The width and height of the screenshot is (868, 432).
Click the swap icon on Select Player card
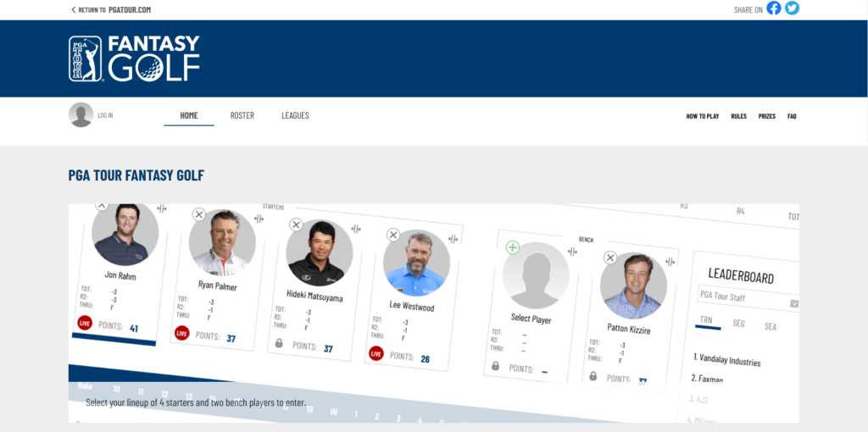572,252
